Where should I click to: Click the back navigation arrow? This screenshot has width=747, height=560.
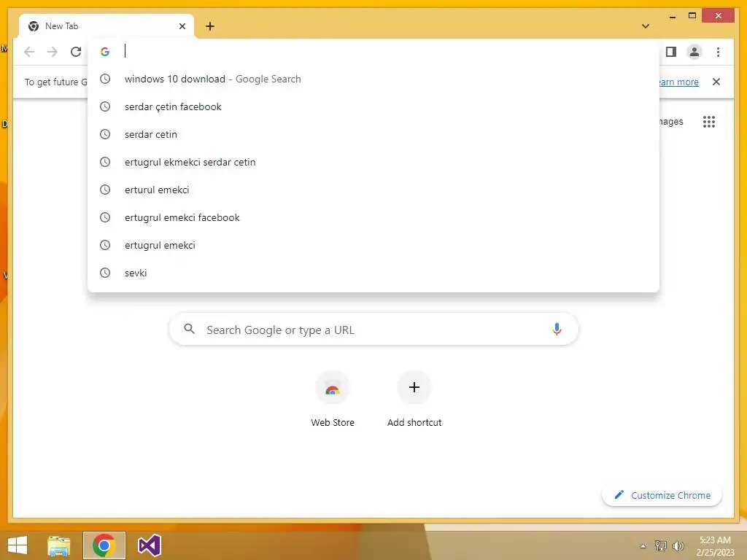coord(29,52)
